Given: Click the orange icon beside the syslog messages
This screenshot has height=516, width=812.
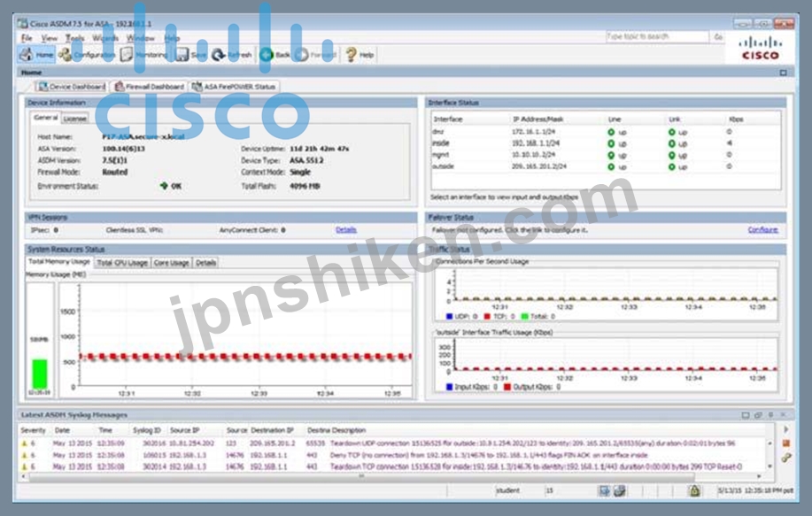Looking at the screenshot, I should pos(786,443).
